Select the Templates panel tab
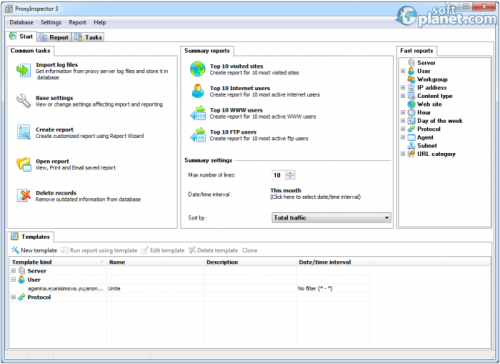This screenshot has height=364, width=500. [x=31, y=237]
